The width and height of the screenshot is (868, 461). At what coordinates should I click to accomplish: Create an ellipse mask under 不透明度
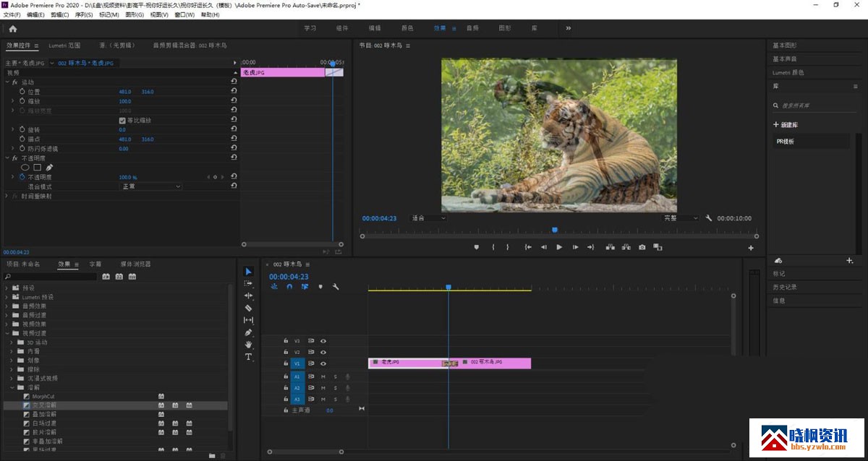25,167
